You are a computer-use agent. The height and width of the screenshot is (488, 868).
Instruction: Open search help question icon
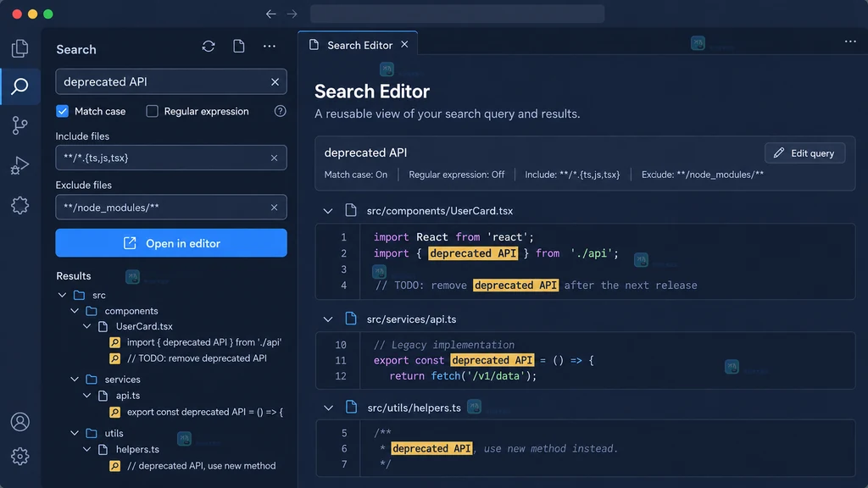[x=280, y=111]
